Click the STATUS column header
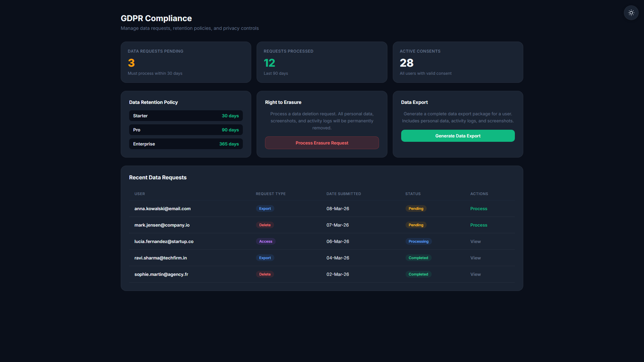644x362 pixels. coord(413,194)
